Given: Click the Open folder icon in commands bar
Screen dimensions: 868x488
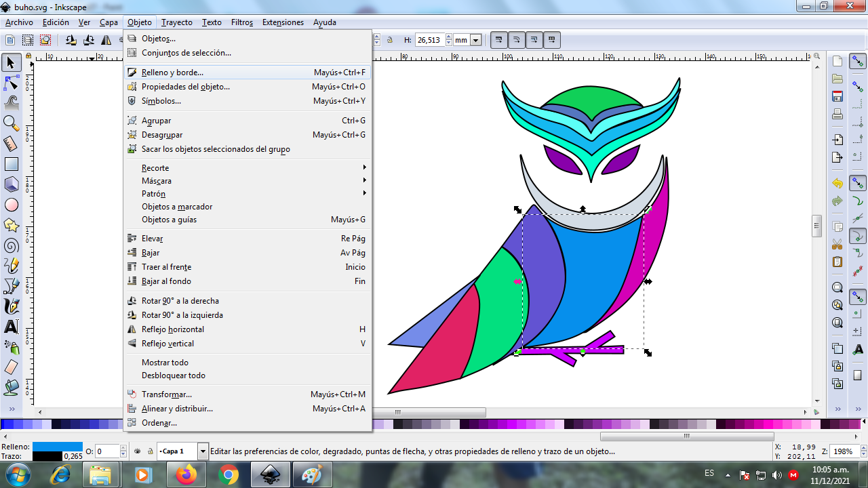Looking at the screenshot, I should pos(837,79).
